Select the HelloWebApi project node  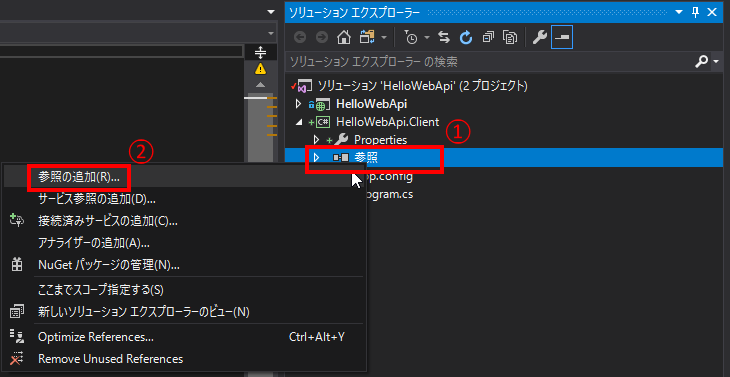click(x=372, y=104)
